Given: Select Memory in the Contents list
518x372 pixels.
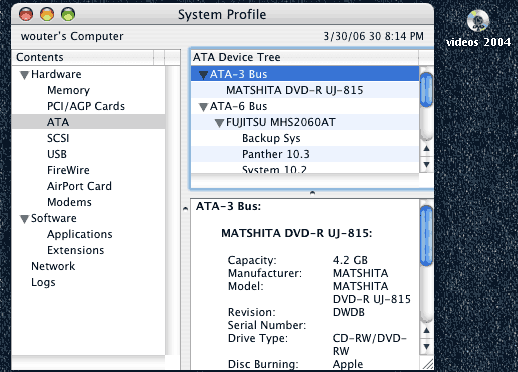Looking at the screenshot, I should (x=68, y=90).
